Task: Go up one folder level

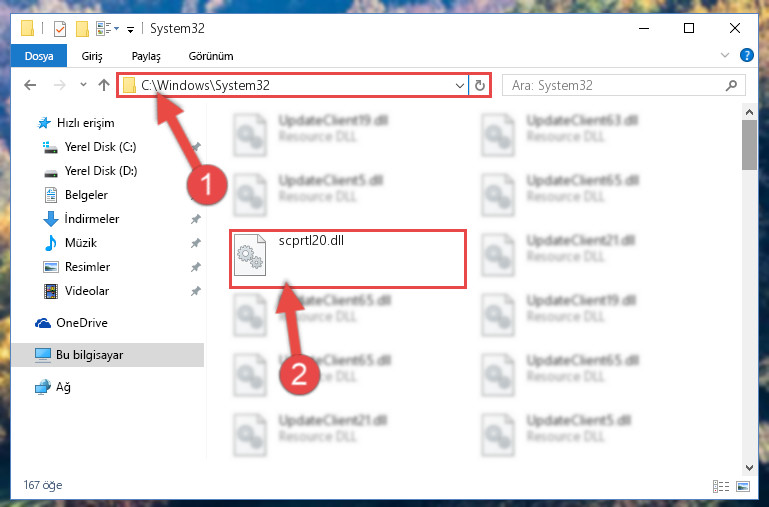Action: pos(103,85)
